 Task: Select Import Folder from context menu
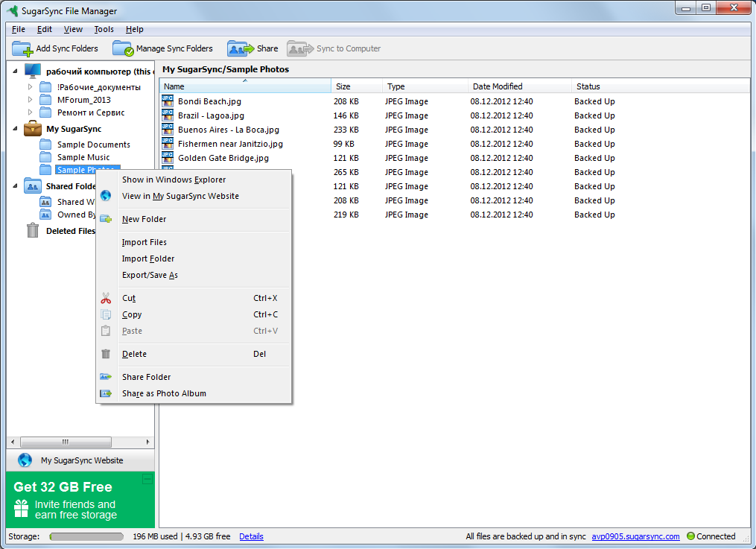pos(194,258)
